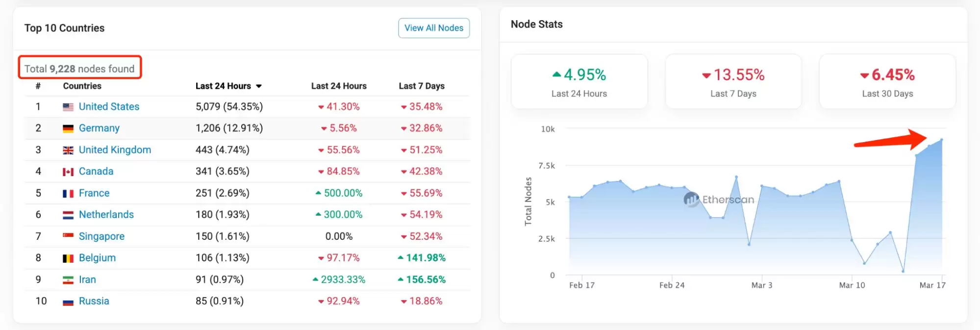Image resolution: width=980 pixels, height=330 pixels.
Task: Click the United Kingdom flag icon
Action: coord(68,150)
